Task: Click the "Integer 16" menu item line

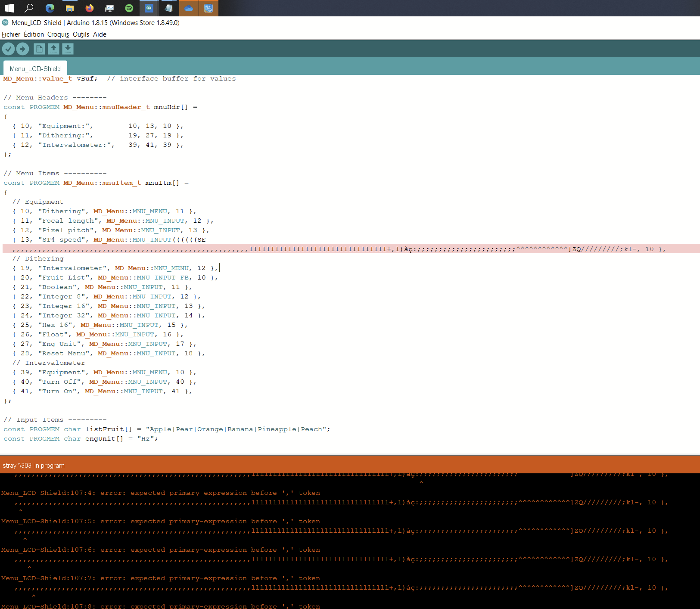Action: coord(109,306)
